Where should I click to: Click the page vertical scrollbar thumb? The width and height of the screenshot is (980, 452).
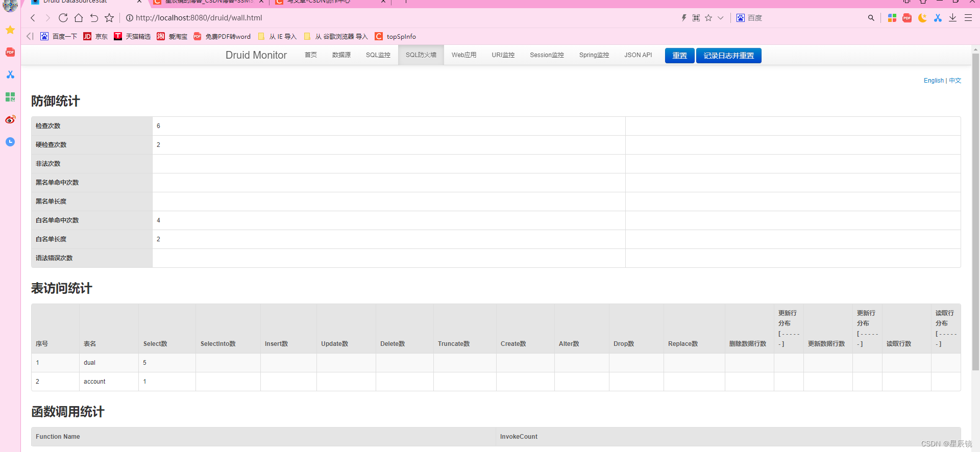pos(975,212)
